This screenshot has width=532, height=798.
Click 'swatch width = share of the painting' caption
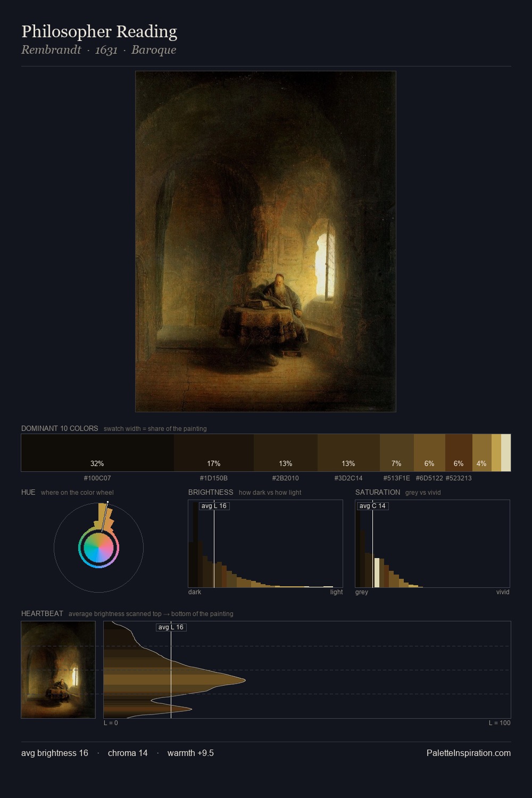point(155,429)
